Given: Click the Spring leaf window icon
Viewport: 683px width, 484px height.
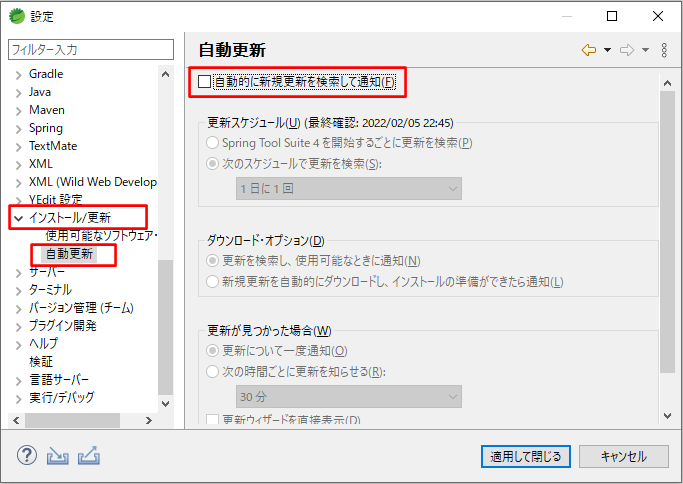Looking at the screenshot, I should click(17, 16).
